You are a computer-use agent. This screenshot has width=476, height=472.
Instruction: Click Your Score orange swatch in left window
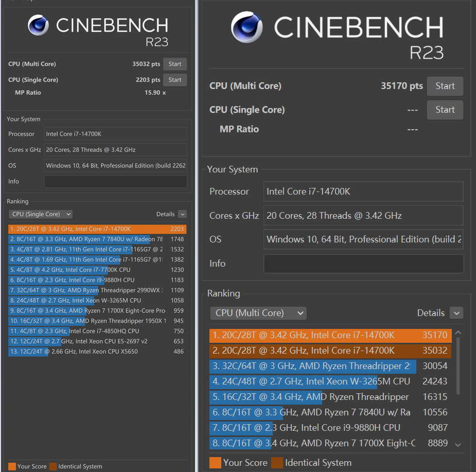[12, 466]
